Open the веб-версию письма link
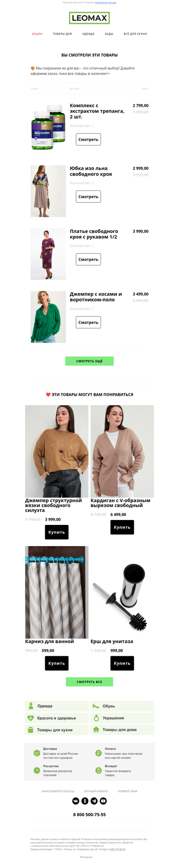179x868 pixels. coord(106,2)
